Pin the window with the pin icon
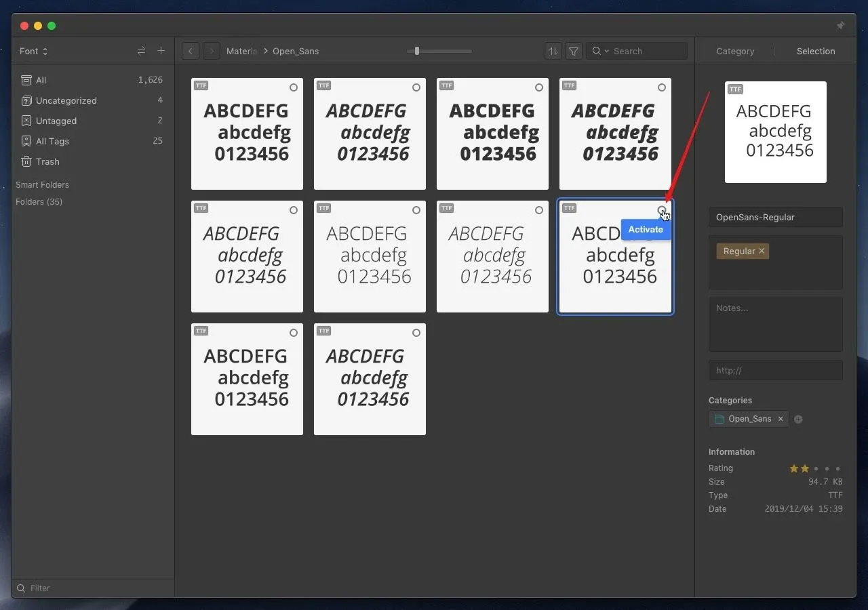Image resolution: width=868 pixels, height=610 pixels. pyautogui.click(x=840, y=26)
